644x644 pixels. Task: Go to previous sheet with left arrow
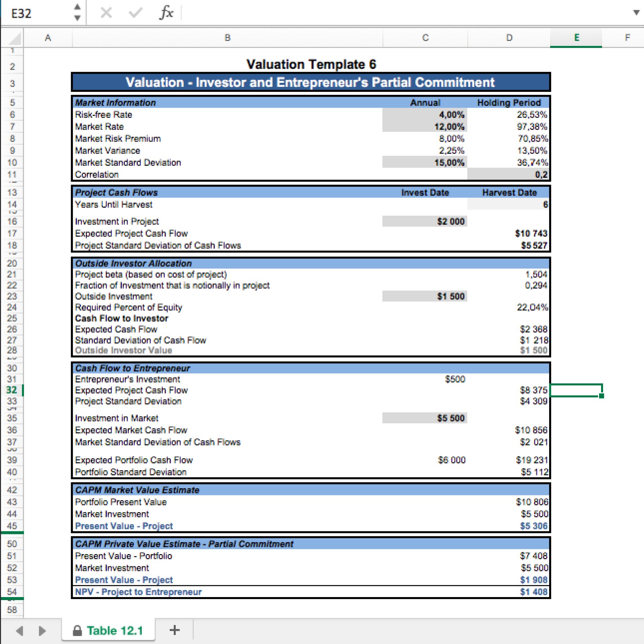[x=19, y=631]
